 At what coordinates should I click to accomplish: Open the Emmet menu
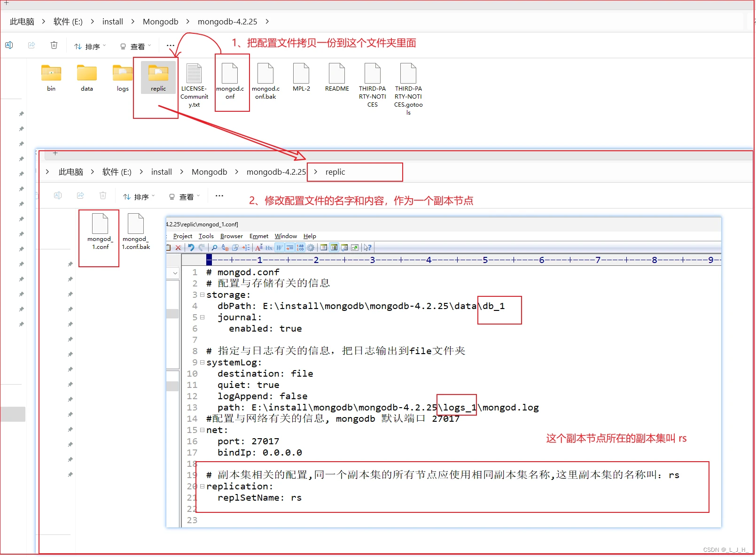coord(259,236)
